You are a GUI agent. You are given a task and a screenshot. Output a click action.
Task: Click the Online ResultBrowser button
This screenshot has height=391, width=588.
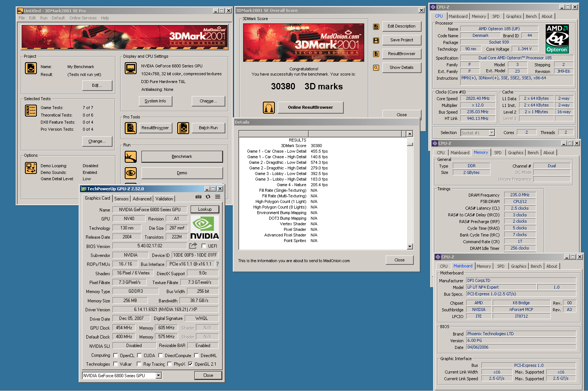pos(311,108)
